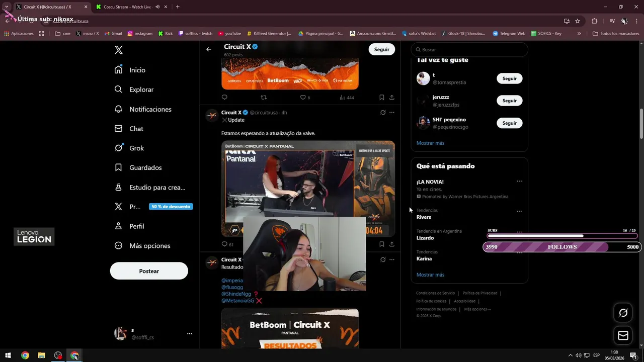
Task: Open Guardados bookmarks in the sidebar
Action: point(138,167)
